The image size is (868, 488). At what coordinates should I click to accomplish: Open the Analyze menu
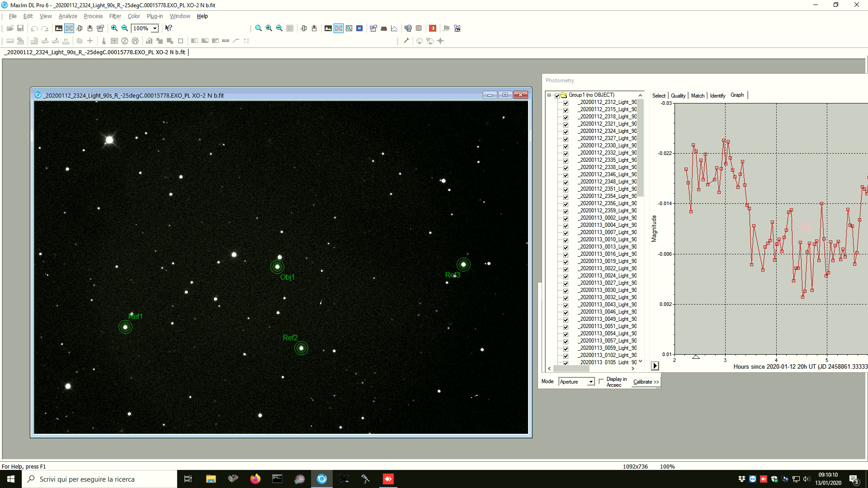pyautogui.click(x=68, y=16)
